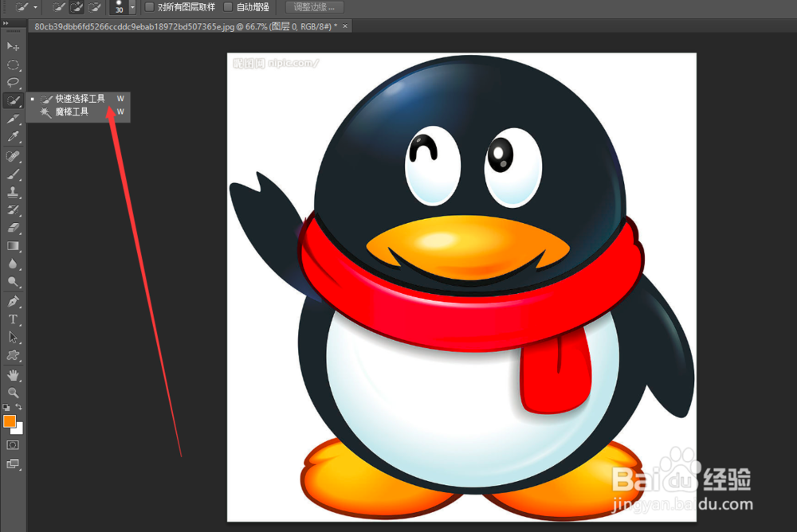
Task: Select the Elliptical Marquee tool
Action: point(13,65)
